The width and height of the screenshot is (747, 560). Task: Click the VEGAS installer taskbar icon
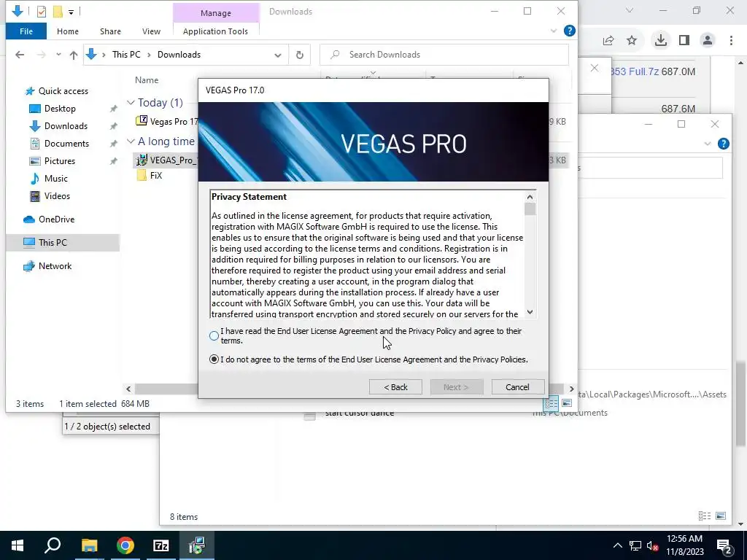tap(197, 545)
